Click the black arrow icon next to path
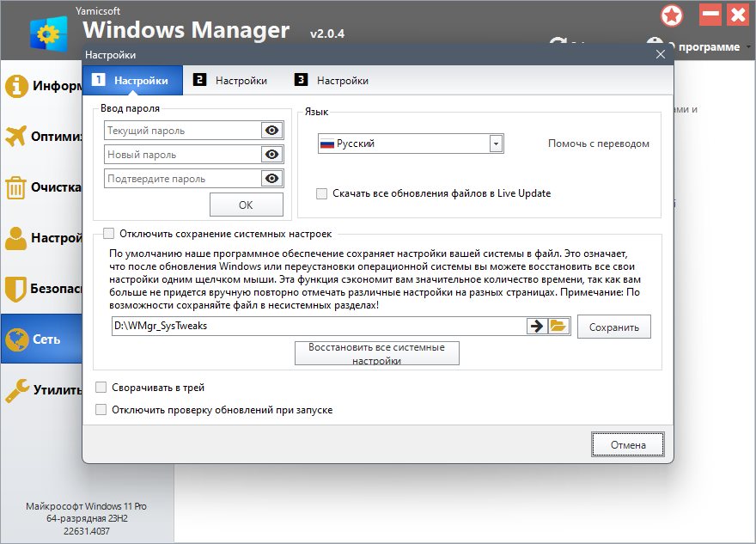This screenshot has height=544, width=756. (x=537, y=327)
